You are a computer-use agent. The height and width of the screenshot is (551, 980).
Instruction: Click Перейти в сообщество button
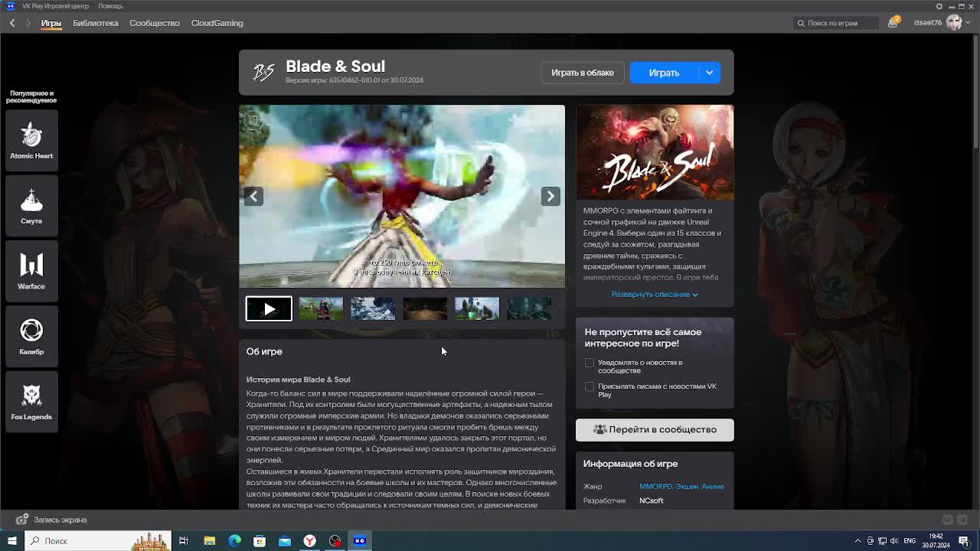pos(655,429)
